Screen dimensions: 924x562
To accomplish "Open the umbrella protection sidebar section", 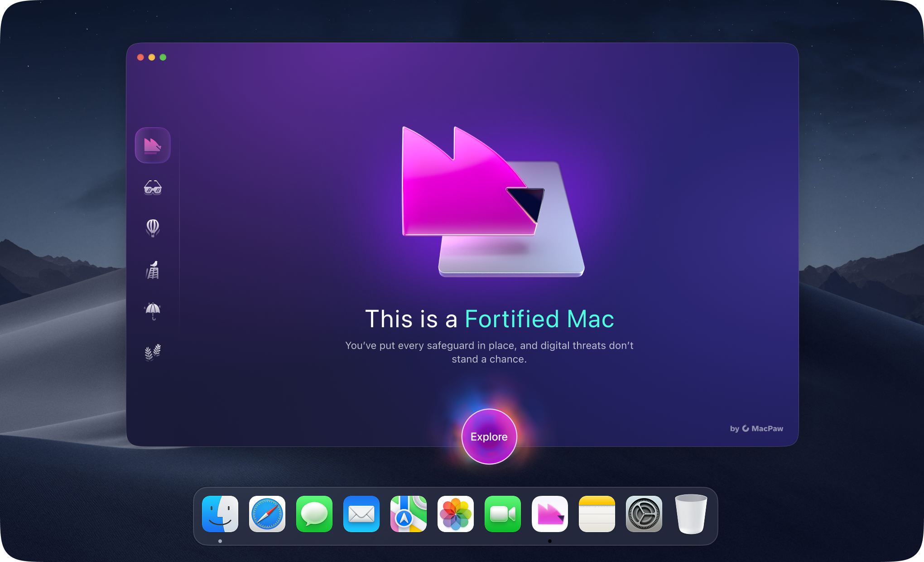I will (153, 311).
